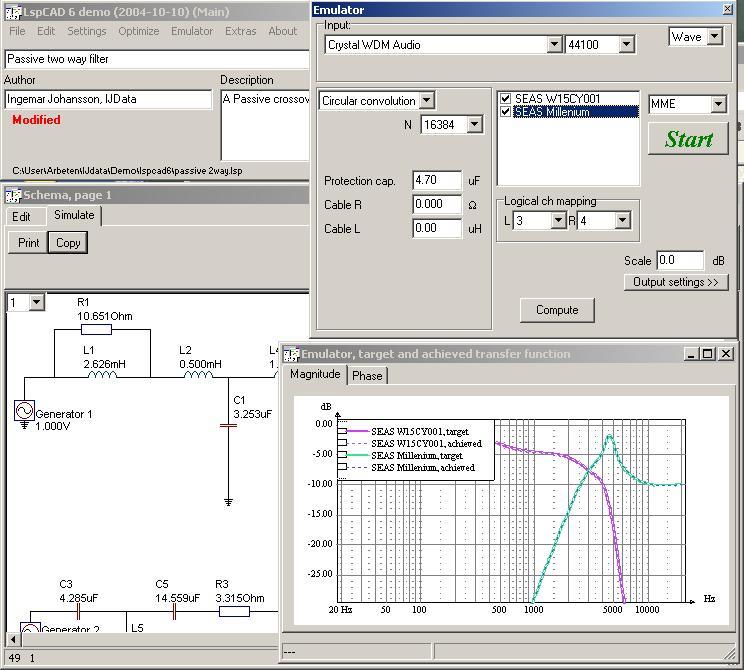Toggle SEAS W15CY001 target legend box
Image resolution: width=744 pixels, height=670 pixels.
coord(342,431)
